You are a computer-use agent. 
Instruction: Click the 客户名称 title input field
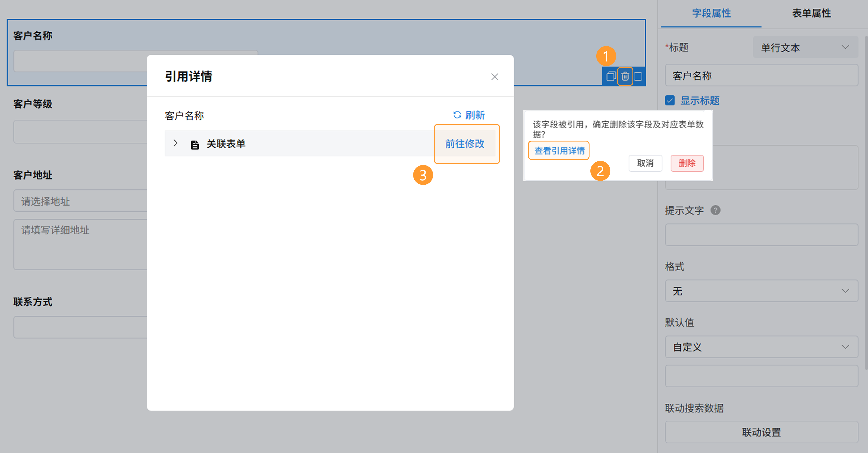click(x=761, y=75)
